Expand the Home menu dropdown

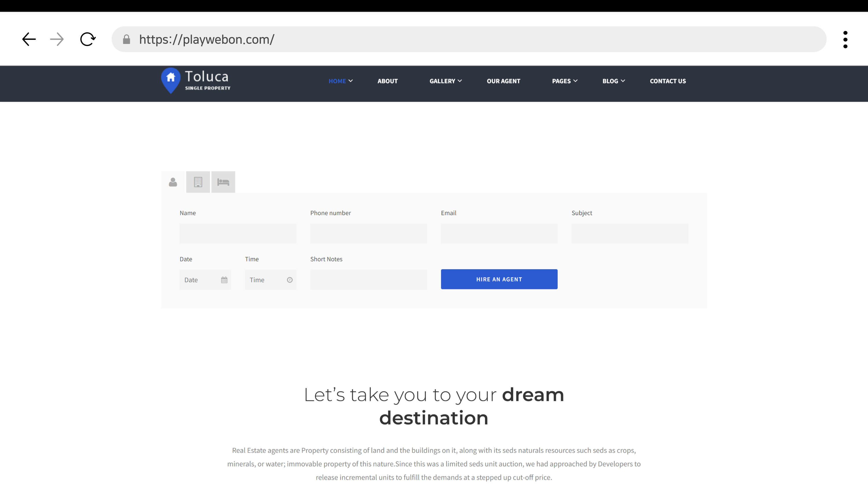tap(340, 81)
